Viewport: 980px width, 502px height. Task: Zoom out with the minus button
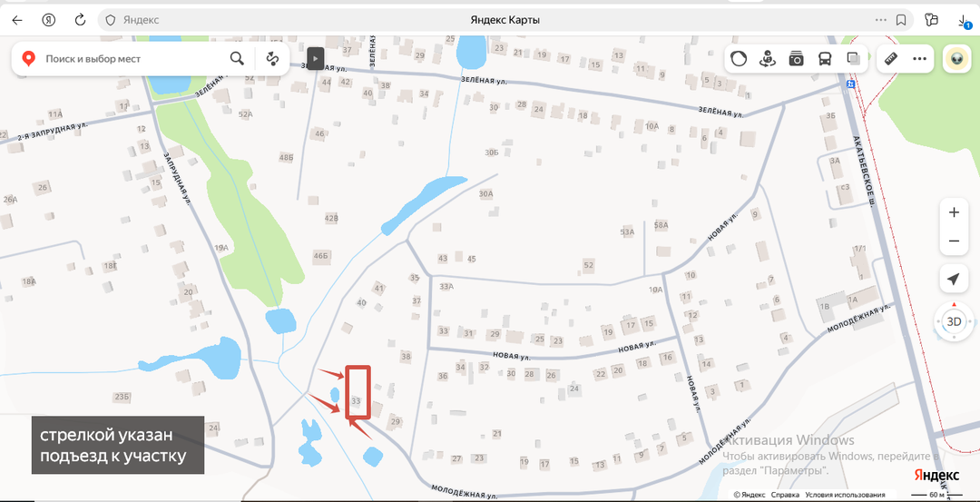pos(954,241)
